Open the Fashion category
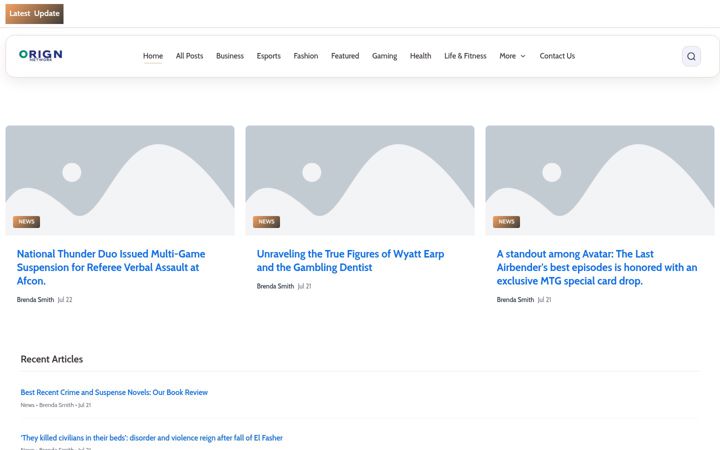 point(306,56)
